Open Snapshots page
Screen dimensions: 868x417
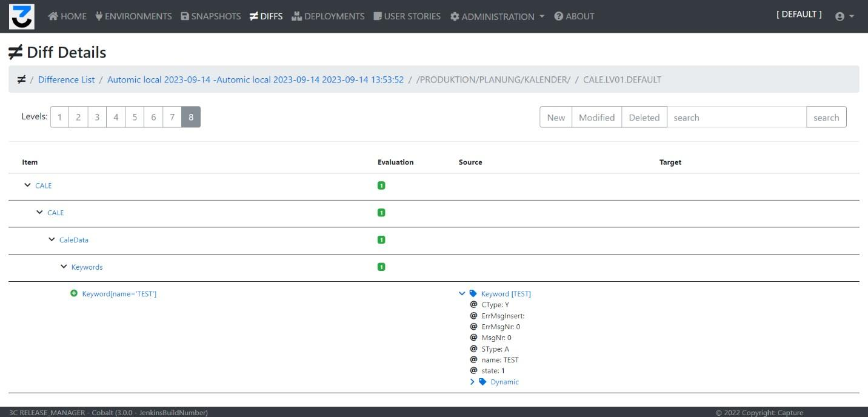click(x=210, y=16)
